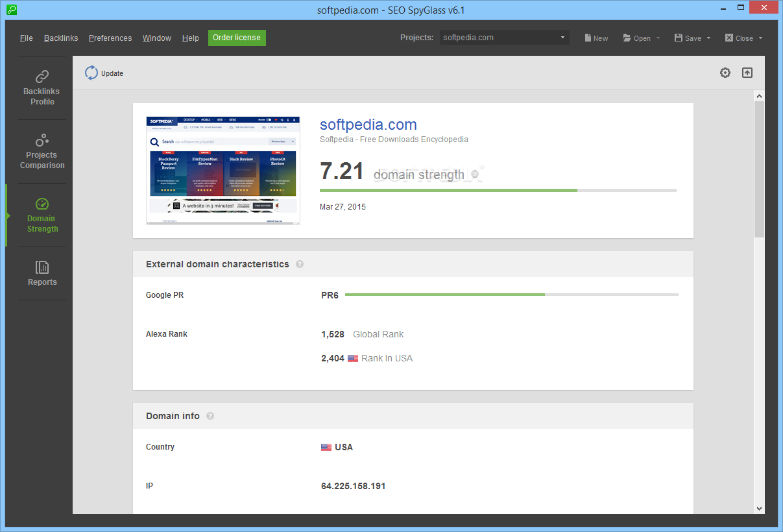Click the scrollbar up arrow
This screenshot has width=783, height=532.
(x=759, y=96)
